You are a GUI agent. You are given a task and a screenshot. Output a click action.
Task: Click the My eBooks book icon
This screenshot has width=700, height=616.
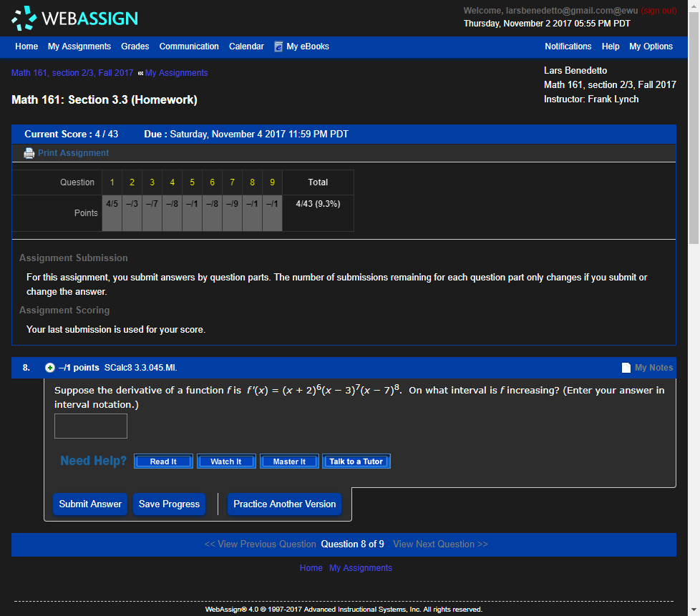tap(278, 46)
